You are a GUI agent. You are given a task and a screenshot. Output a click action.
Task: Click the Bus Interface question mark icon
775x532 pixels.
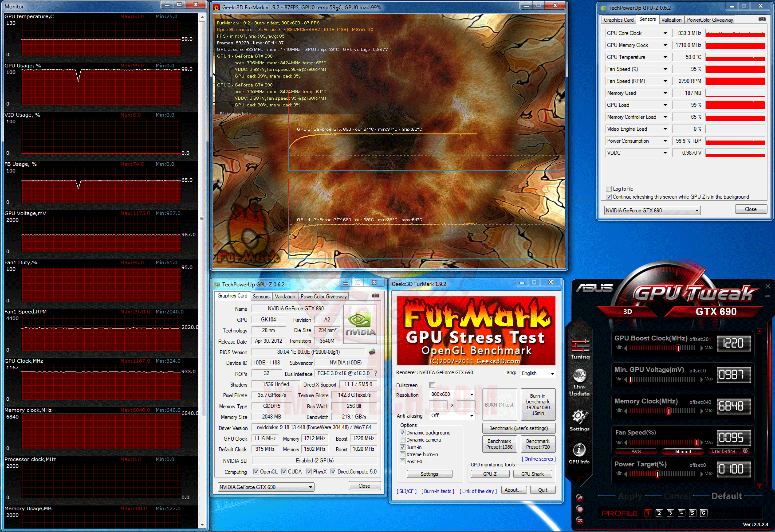point(376,373)
